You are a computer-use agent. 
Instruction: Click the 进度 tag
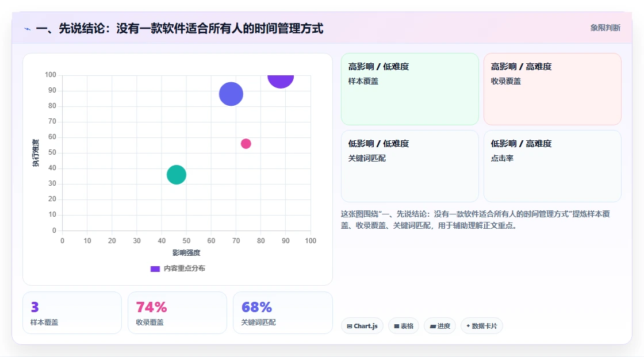[x=440, y=326]
